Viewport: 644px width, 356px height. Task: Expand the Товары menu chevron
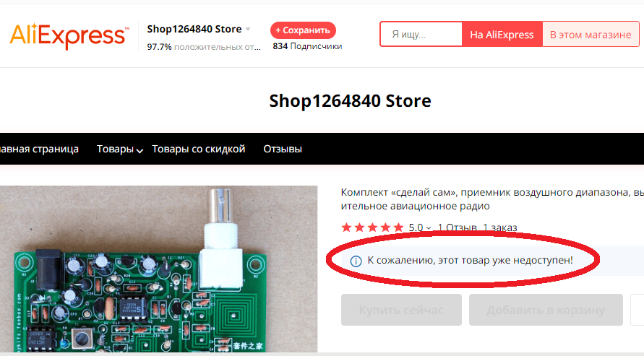click(x=139, y=150)
